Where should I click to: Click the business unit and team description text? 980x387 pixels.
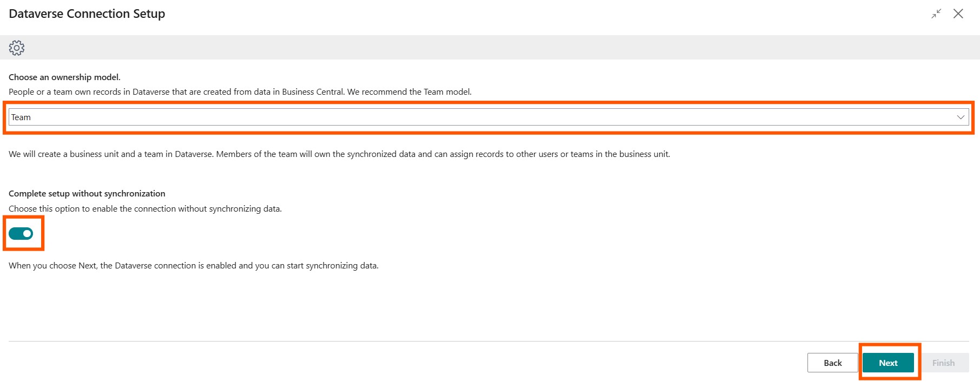click(339, 154)
